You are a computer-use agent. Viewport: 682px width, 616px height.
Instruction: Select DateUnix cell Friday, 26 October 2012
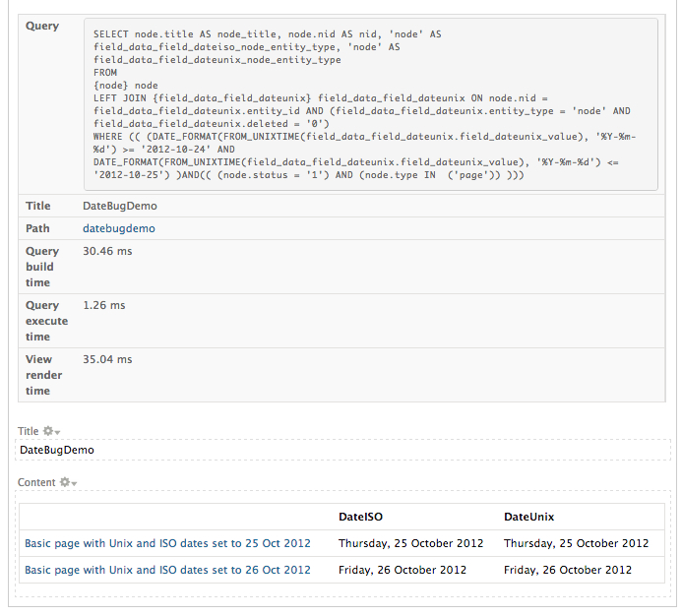(x=568, y=570)
